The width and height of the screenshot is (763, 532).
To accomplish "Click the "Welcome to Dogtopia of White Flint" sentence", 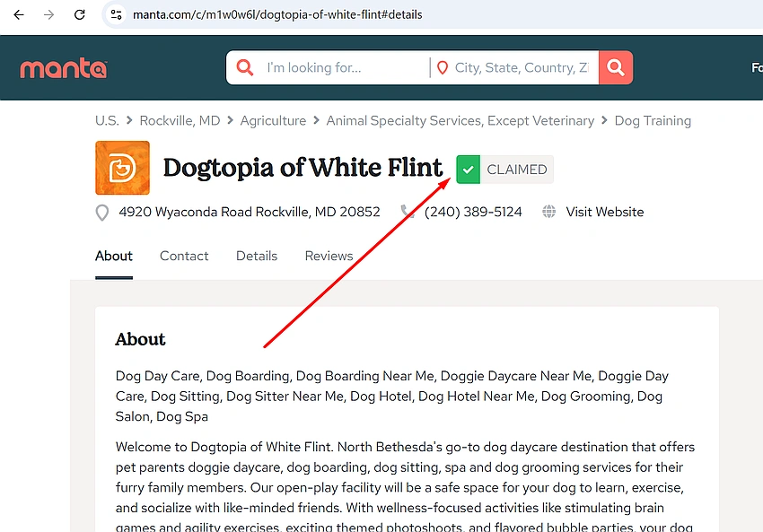I will pyautogui.click(x=224, y=447).
